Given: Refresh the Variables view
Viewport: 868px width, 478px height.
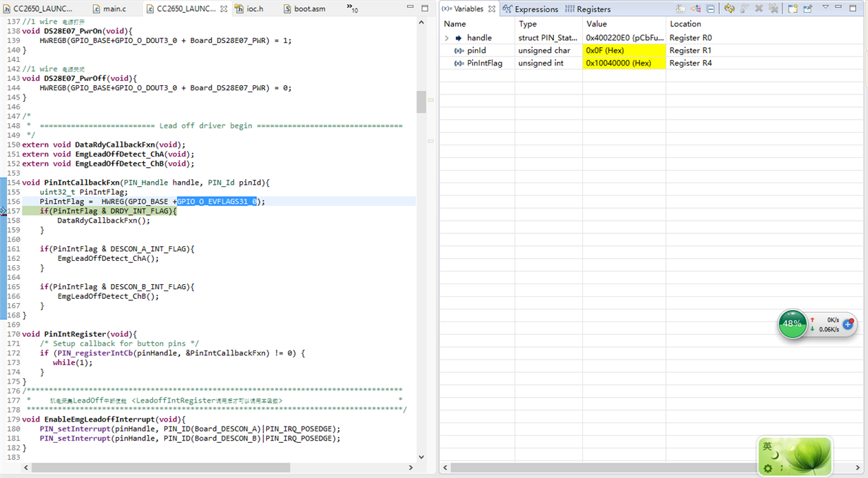Looking at the screenshot, I should click(x=729, y=8).
